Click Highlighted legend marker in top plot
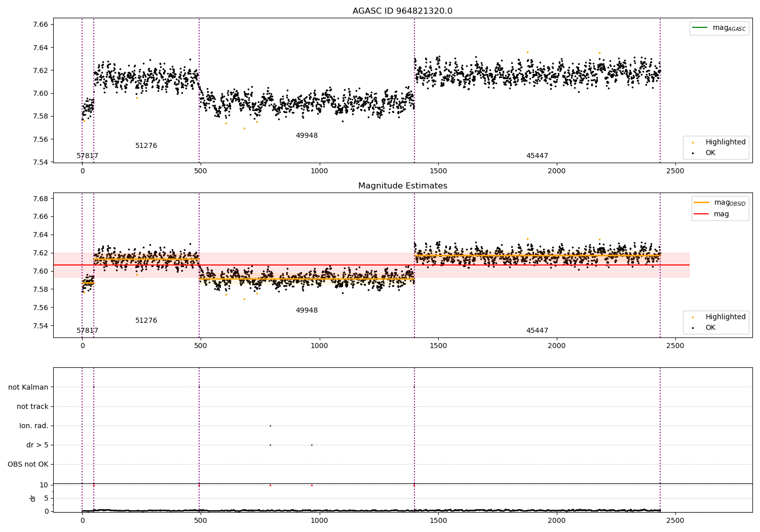760x532 pixels. (x=693, y=142)
